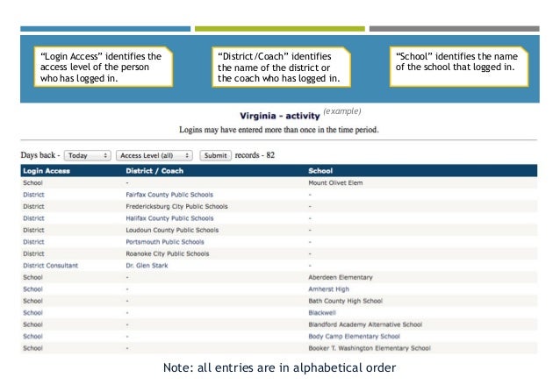Image resolution: width=560 pixels, height=392 pixels.
Task: Select Fredericksburg City Public Schools cell
Action: pos(176,206)
